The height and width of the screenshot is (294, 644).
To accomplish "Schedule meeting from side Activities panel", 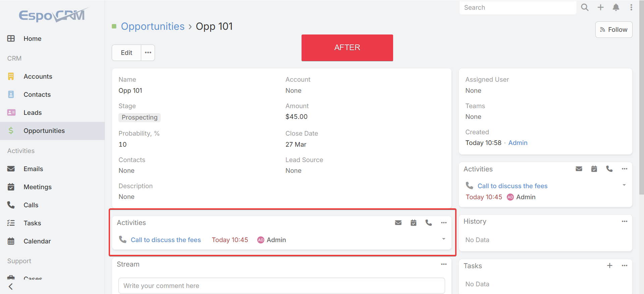I will pos(594,169).
